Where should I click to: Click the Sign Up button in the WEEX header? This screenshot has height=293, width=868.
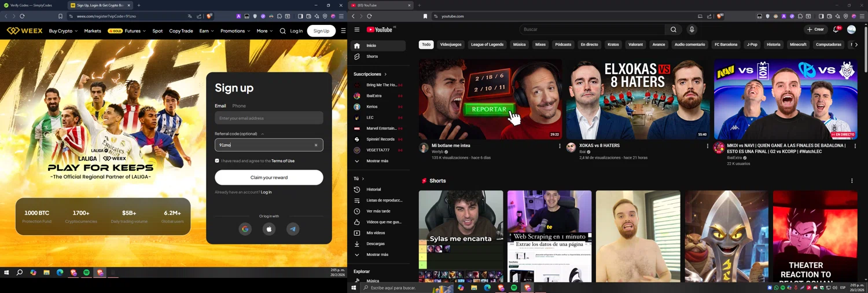click(x=321, y=31)
